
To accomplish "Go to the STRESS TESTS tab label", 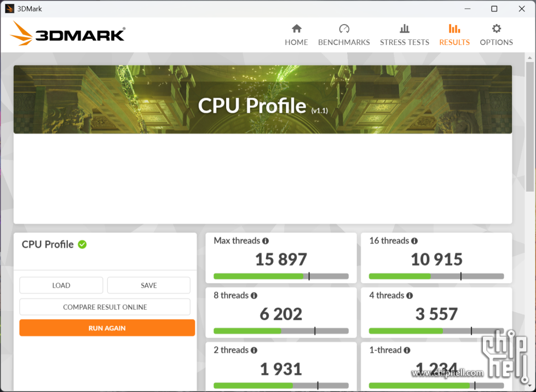I will (405, 42).
